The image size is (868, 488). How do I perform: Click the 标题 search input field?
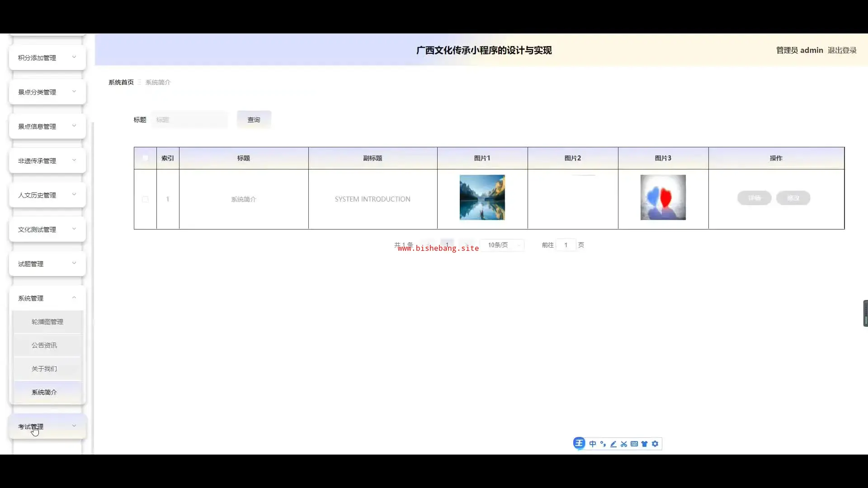[x=189, y=120]
